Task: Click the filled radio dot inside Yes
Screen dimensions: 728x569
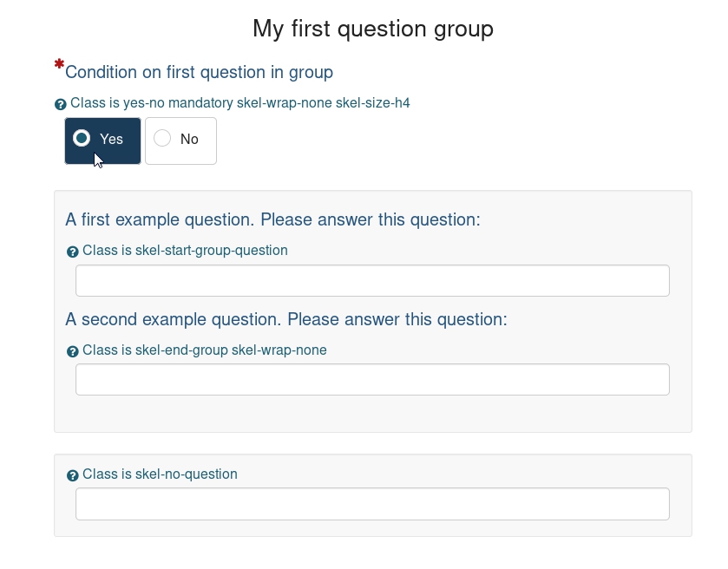Action: click(82, 138)
